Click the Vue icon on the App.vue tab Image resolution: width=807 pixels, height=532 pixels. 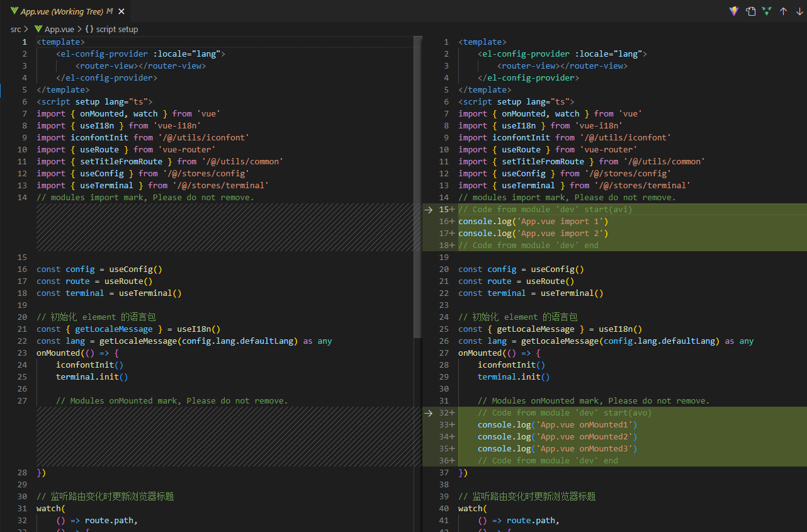pos(14,11)
